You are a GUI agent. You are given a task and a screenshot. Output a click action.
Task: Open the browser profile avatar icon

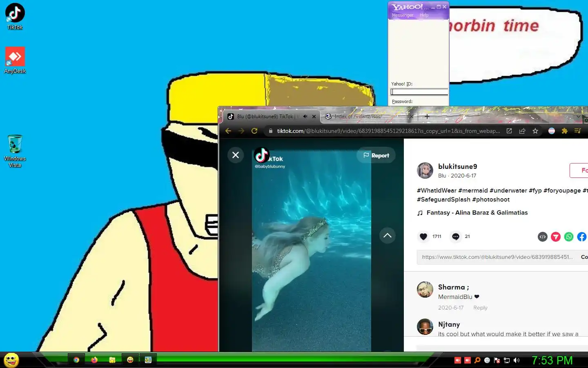click(x=552, y=131)
